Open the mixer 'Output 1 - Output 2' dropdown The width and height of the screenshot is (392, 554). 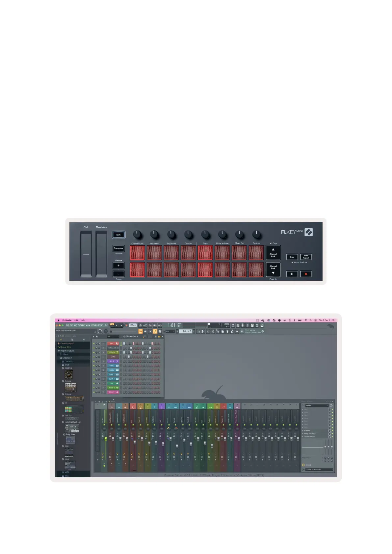[x=319, y=469]
